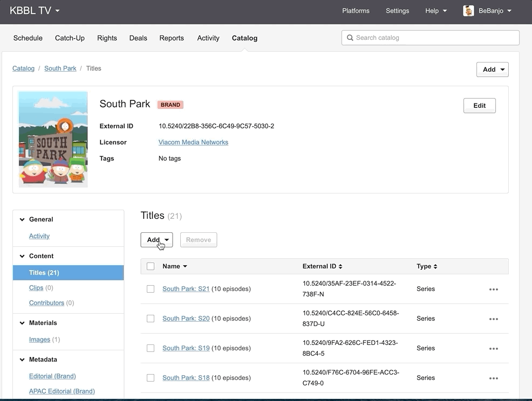Click the Edit button for South Park brand
532x401 pixels.
pyautogui.click(x=479, y=106)
